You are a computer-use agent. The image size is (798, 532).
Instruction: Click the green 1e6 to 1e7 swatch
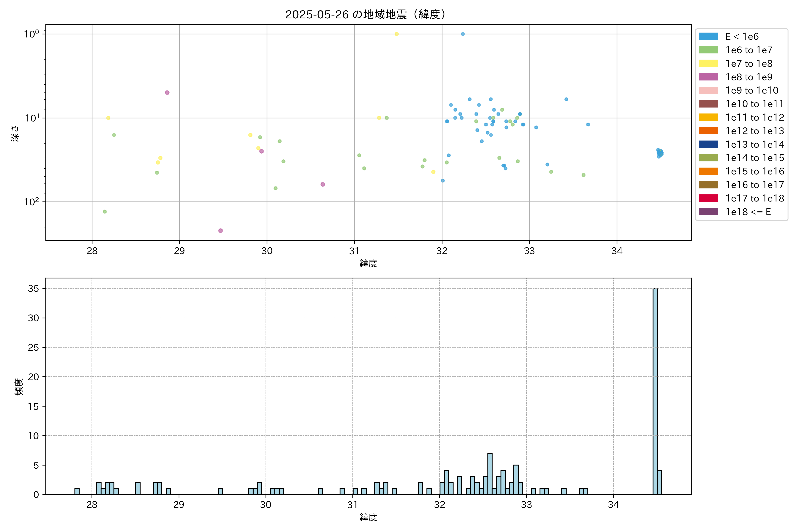pyautogui.click(x=708, y=50)
